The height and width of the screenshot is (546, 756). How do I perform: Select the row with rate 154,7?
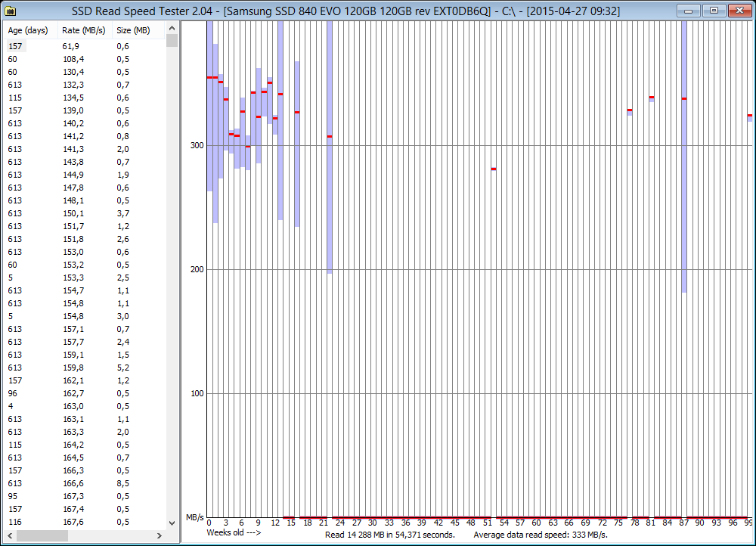(x=85, y=291)
